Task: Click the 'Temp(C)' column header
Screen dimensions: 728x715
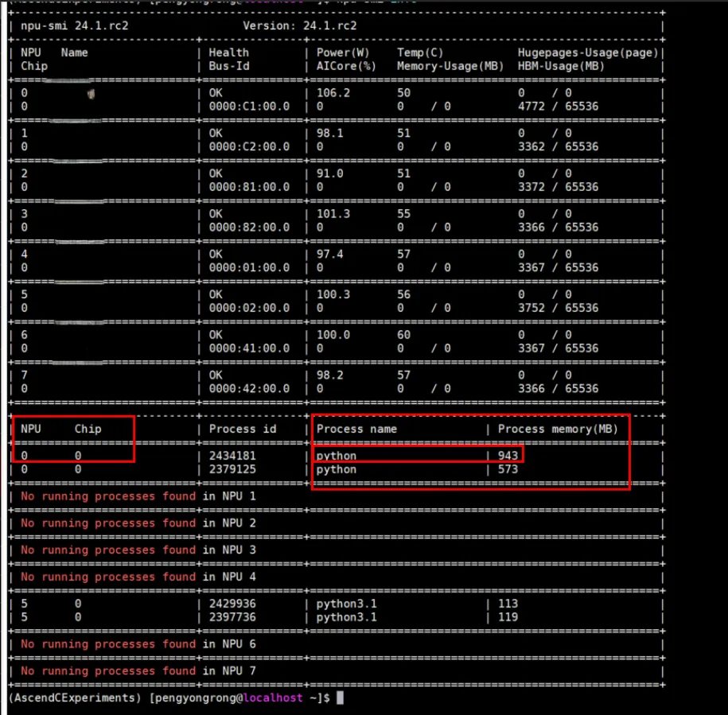Action: 420,53
